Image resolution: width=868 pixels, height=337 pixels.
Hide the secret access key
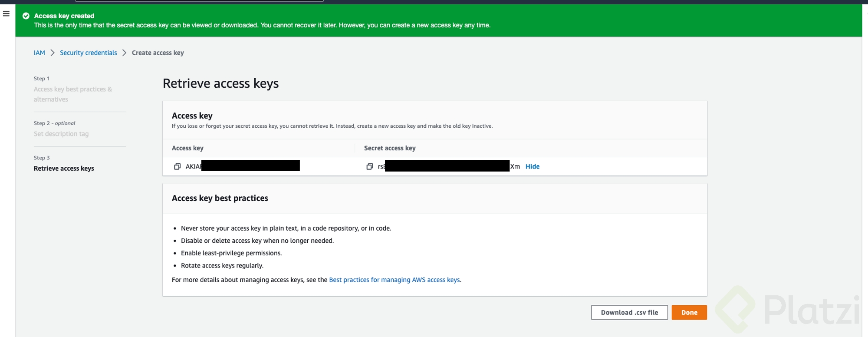533,167
